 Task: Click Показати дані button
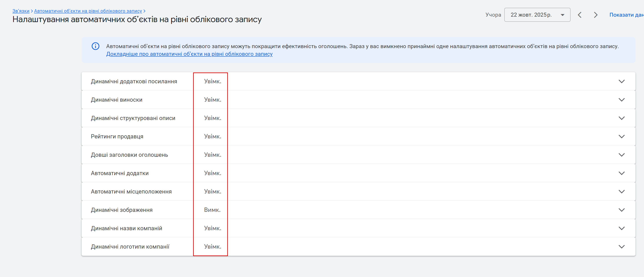(626, 15)
